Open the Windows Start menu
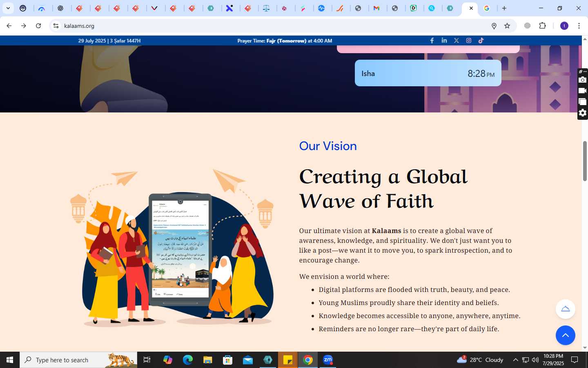Image resolution: width=588 pixels, height=368 pixels. point(10,360)
